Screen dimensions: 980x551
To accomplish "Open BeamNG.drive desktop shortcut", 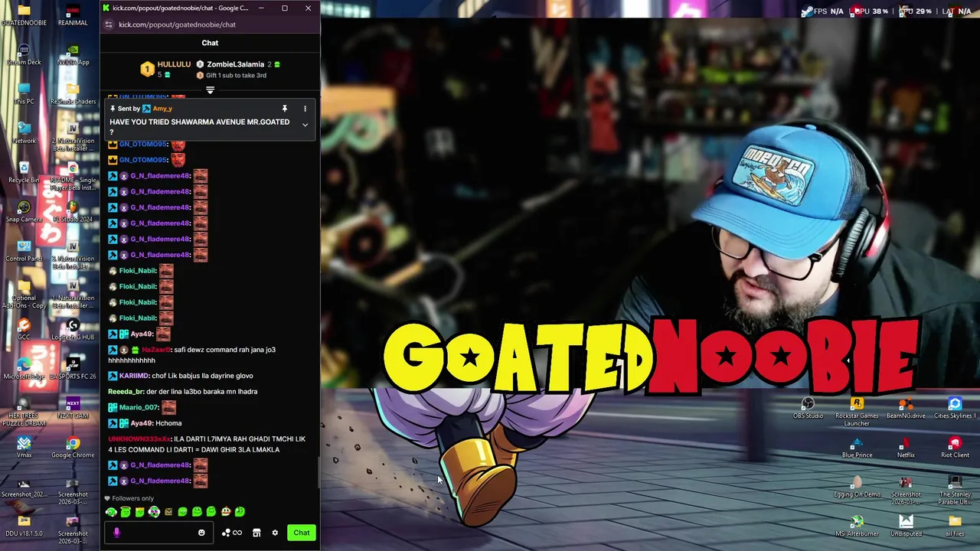I will 906,408.
